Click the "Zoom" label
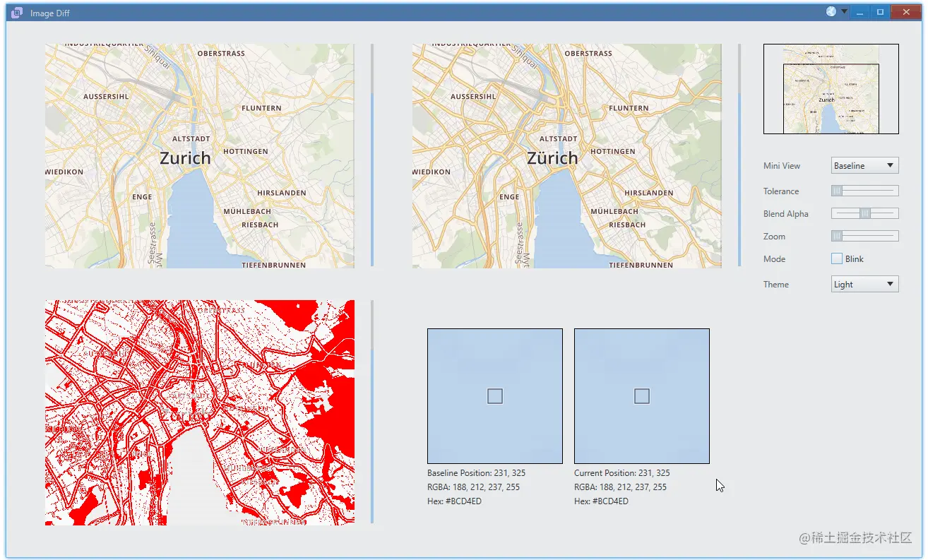The width and height of the screenshot is (928, 560). click(774, 237)
